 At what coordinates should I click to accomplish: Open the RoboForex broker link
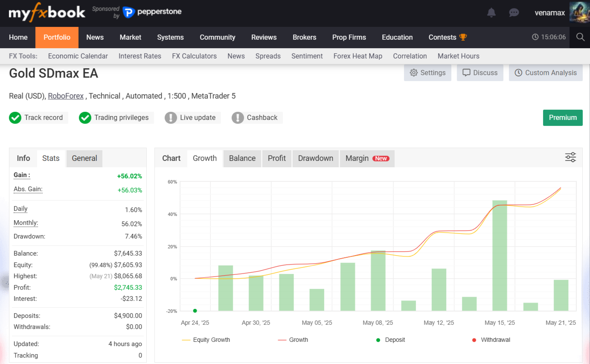[66, 96]
